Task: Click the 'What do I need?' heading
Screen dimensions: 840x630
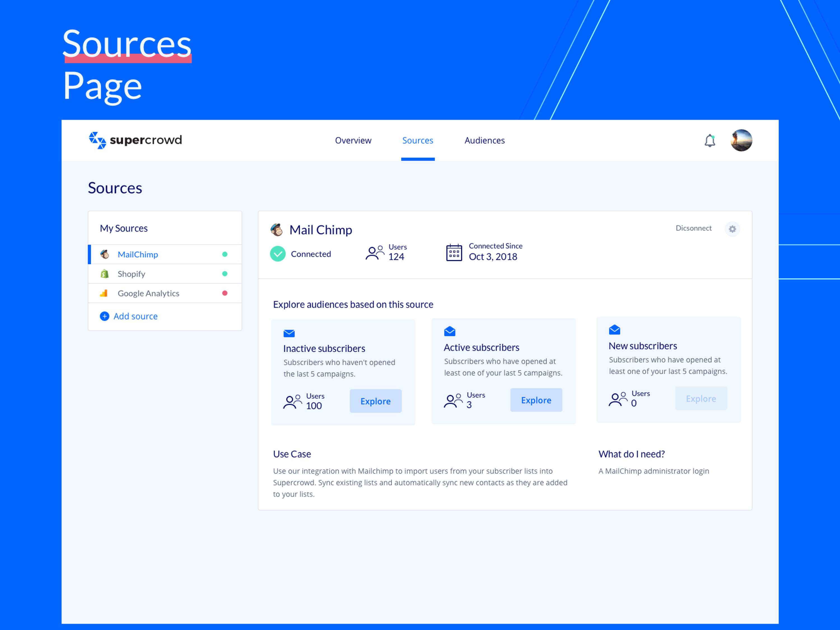Action: [x=631, y=454]
